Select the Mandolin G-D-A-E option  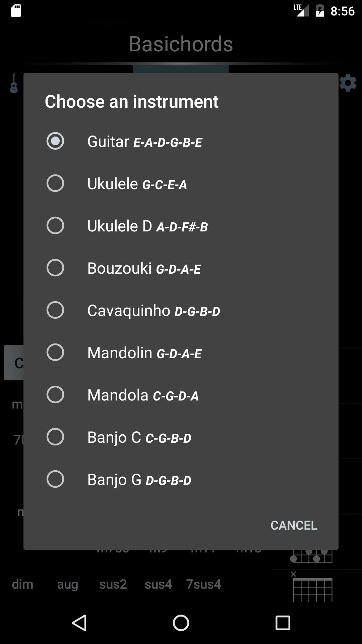tap(56, 353)
